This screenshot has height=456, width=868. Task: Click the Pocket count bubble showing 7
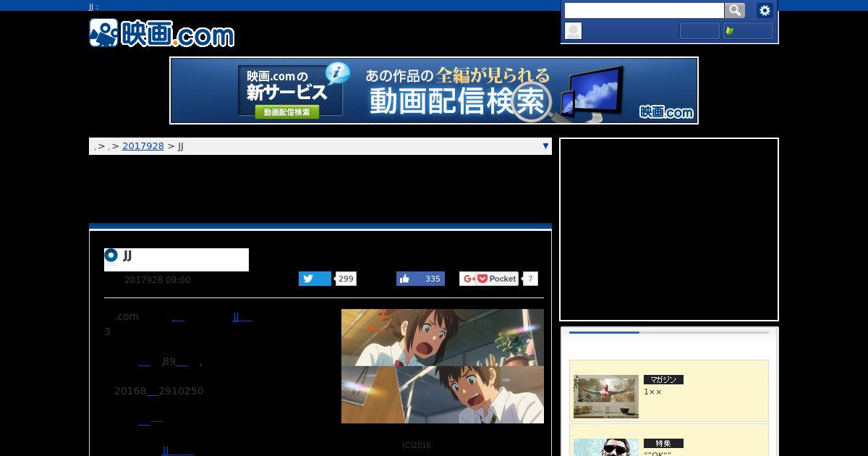click(x=530, y=279)
